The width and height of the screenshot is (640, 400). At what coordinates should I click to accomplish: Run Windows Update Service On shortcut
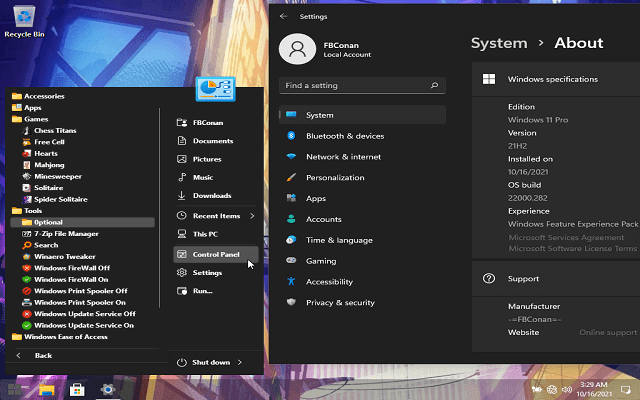point(78,325)
